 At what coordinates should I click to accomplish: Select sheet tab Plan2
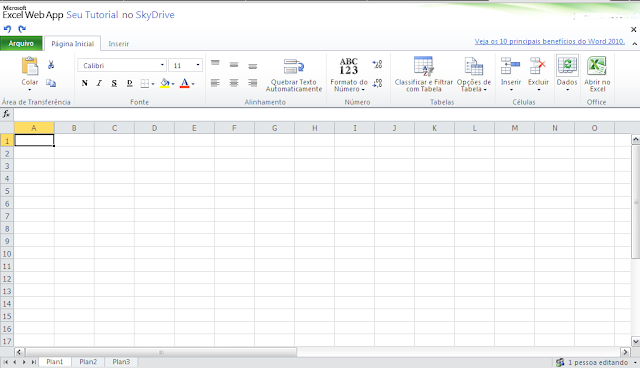tap(88, 362)
